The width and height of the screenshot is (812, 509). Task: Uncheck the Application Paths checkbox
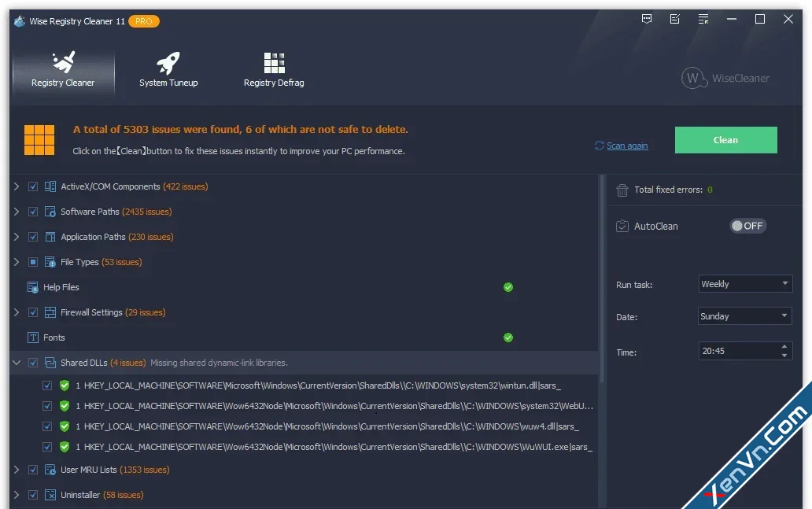(33, 237)
